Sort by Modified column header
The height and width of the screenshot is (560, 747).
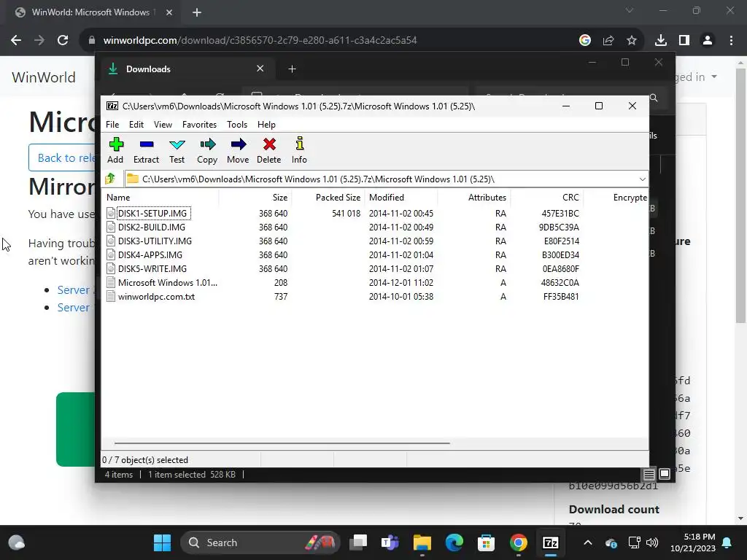[x=401, y=197]
